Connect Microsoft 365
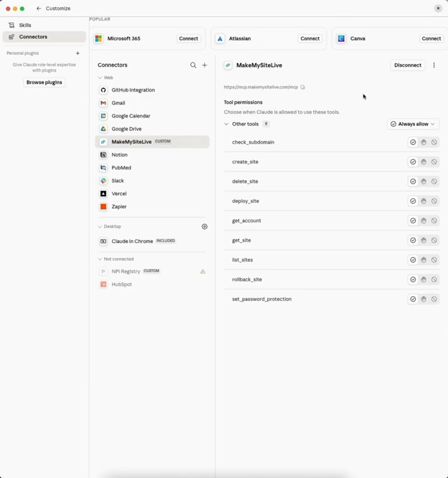This screenshot has height=478, width=448. click(x=189, y=39)
